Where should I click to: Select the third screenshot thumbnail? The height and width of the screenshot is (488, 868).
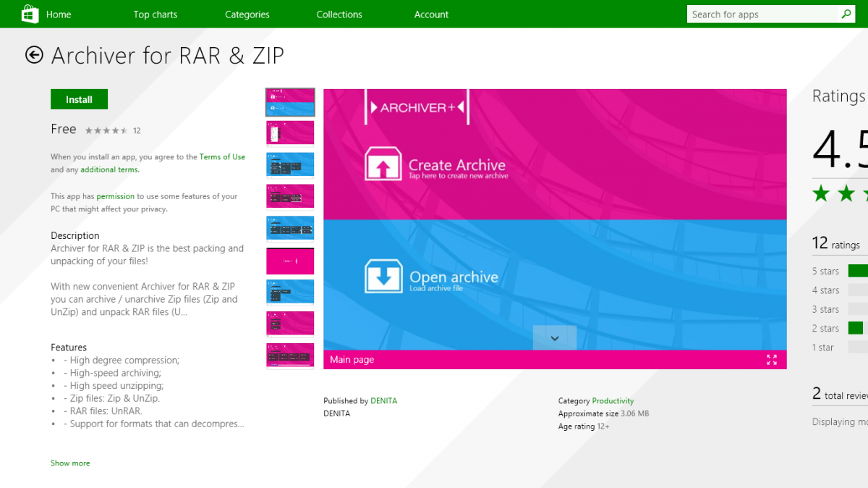[x=290, y=164]
